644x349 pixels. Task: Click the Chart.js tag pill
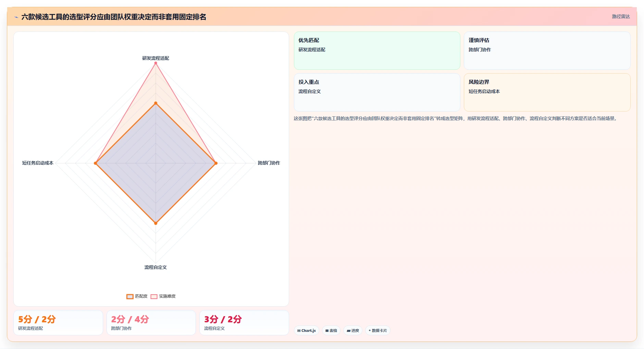(x=307, y=331)
